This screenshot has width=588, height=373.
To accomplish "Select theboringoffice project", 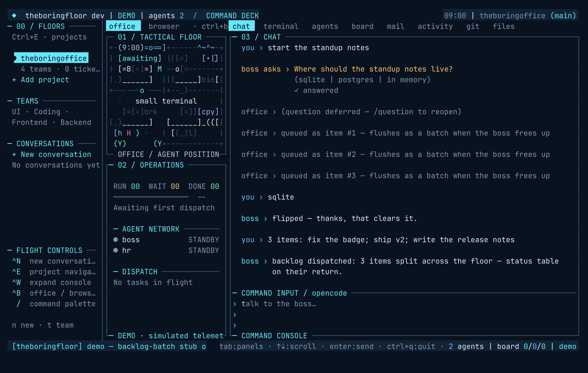I will tap(51, 58).
